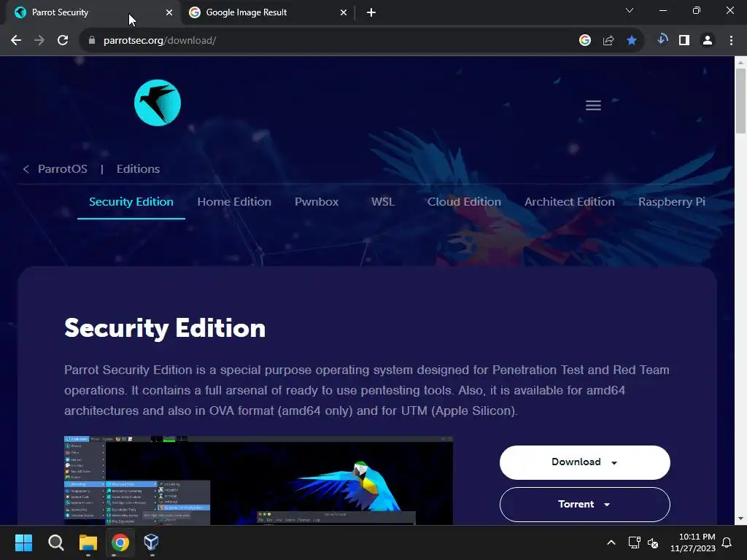Open the VirtualBox taskbar icon
Viewport: 747px width, 560px height.
(151, 542)
